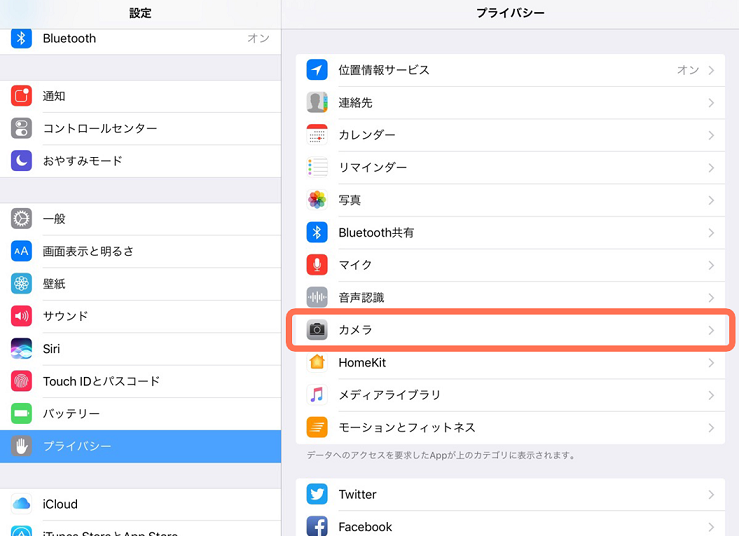Select 通知 in the settings sidebar

click(x=140, y=96)
